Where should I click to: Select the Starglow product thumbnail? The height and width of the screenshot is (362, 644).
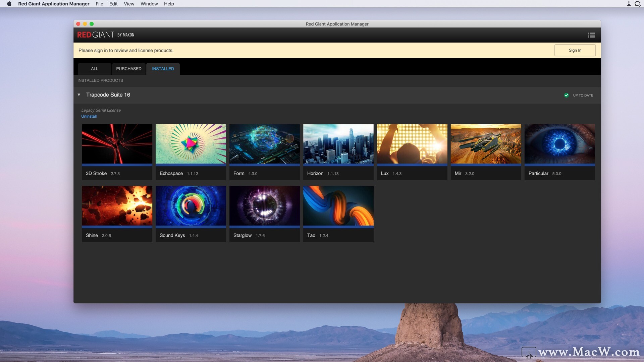coord(264,206)
